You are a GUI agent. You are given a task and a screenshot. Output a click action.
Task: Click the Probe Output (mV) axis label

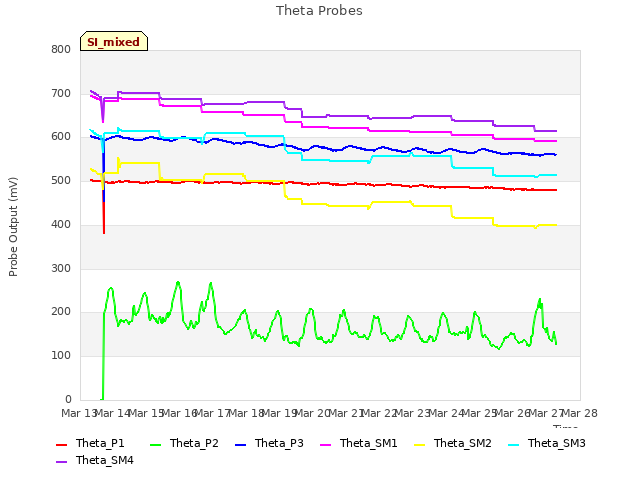coord(13,227)
